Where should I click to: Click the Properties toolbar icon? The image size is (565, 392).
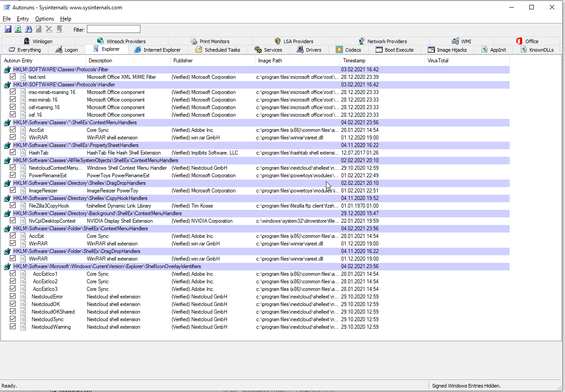(39, 29)
